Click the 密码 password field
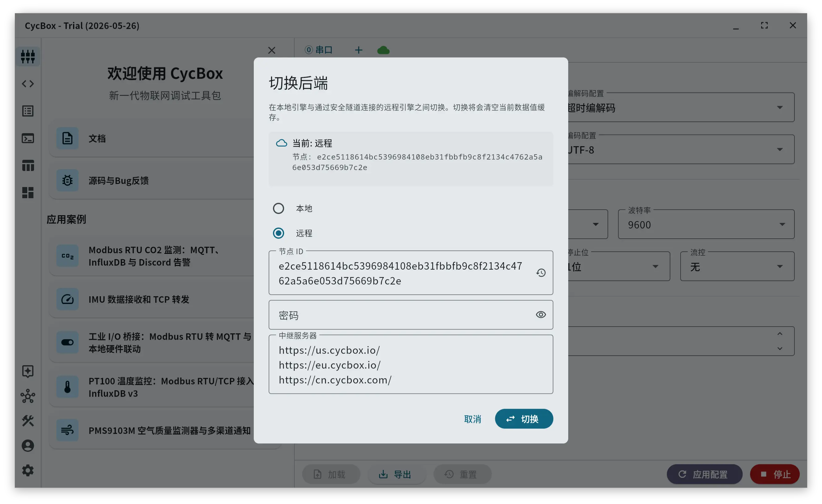Image resolution: width=822 pixels, height=504 pixels. point(411,315)
